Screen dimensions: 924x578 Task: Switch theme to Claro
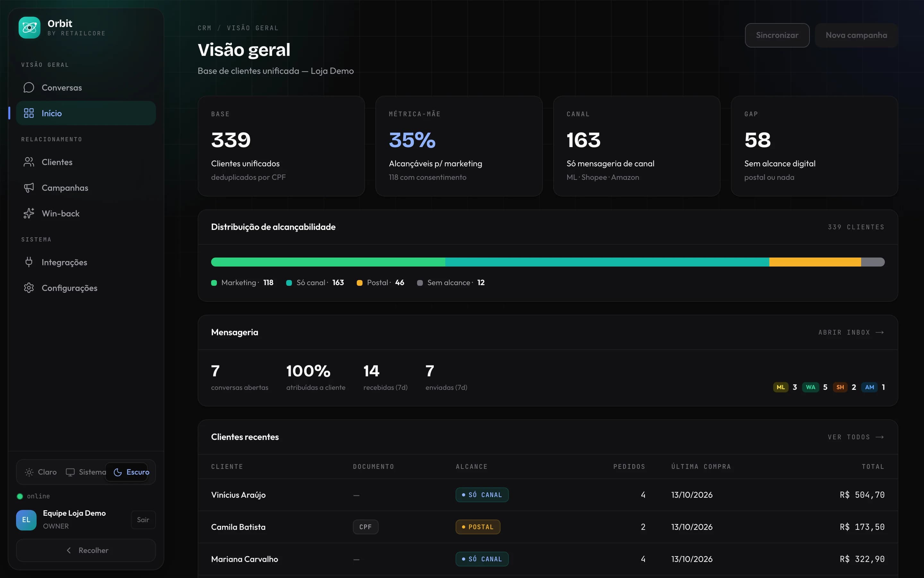[x=41, y=472]
